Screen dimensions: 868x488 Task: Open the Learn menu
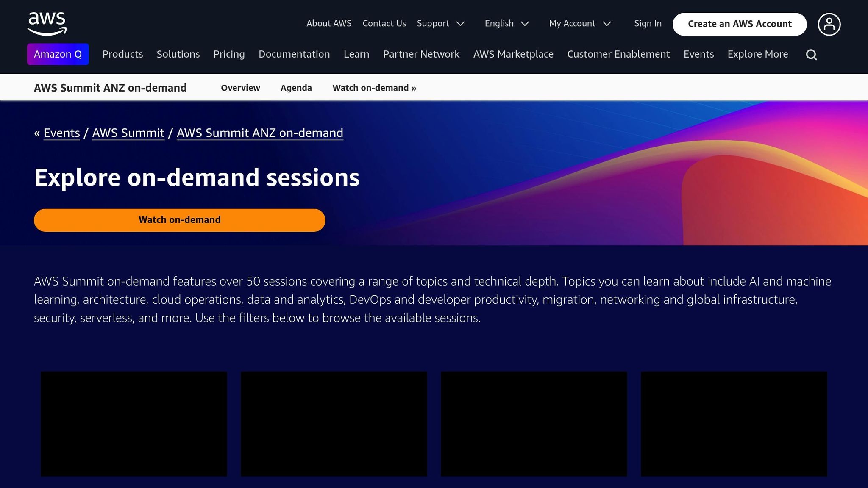pos(356,54)
